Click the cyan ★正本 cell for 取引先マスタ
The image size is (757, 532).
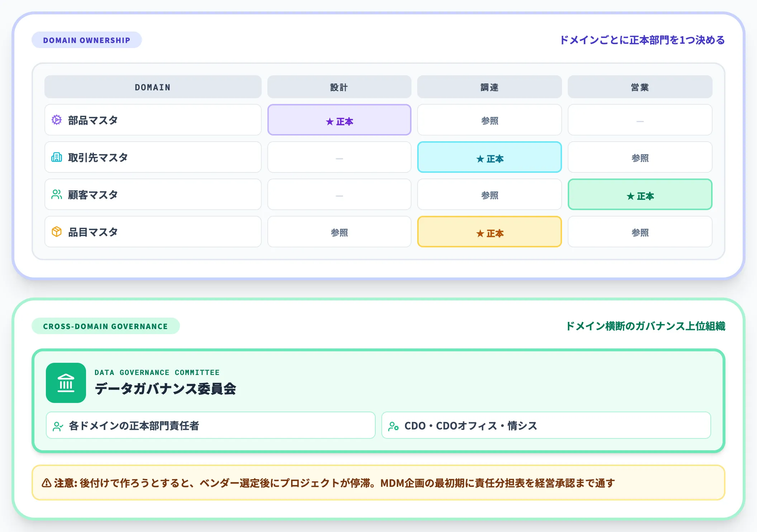[490, 157]
